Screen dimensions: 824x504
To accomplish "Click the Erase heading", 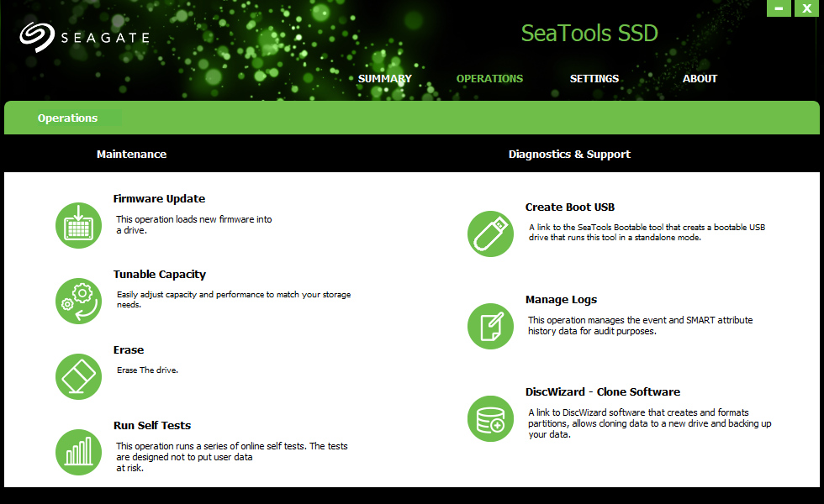I will [x=128, y=349].
